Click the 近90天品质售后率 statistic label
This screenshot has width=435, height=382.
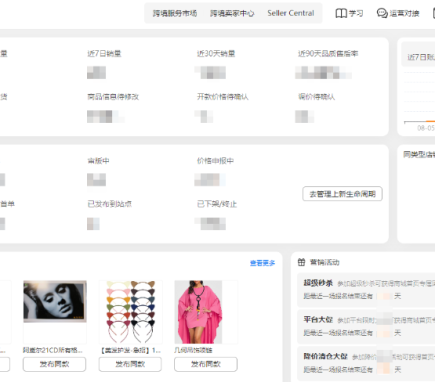click(x=328, y=53)
